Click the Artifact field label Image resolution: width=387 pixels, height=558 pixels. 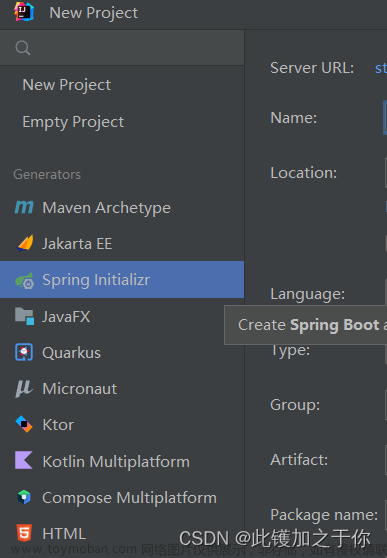pyautogui.click(x=299, y=459)
